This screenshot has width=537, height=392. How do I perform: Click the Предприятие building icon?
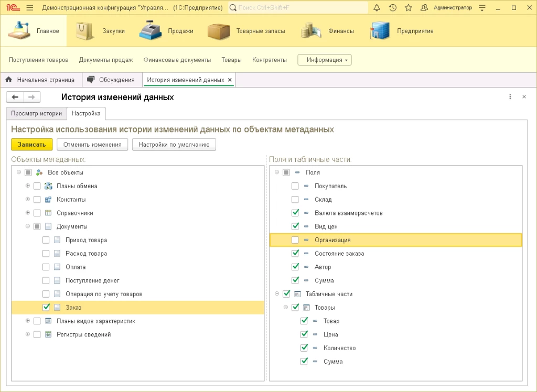point(380,30)
